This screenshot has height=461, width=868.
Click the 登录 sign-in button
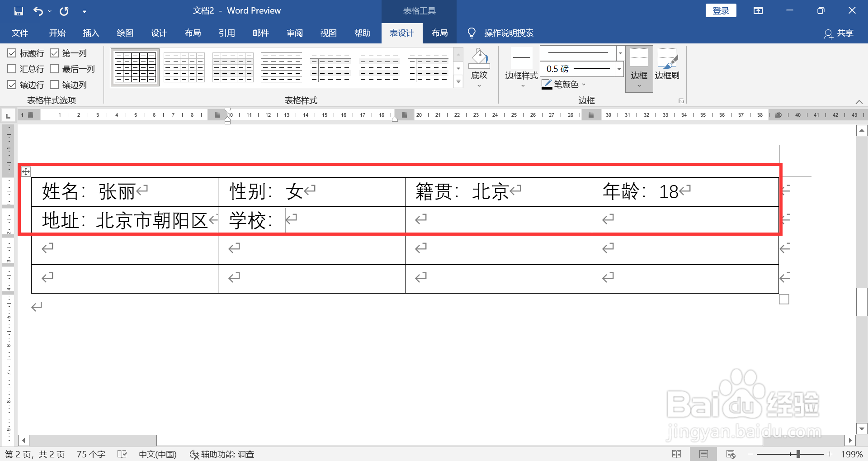point(721,10)
